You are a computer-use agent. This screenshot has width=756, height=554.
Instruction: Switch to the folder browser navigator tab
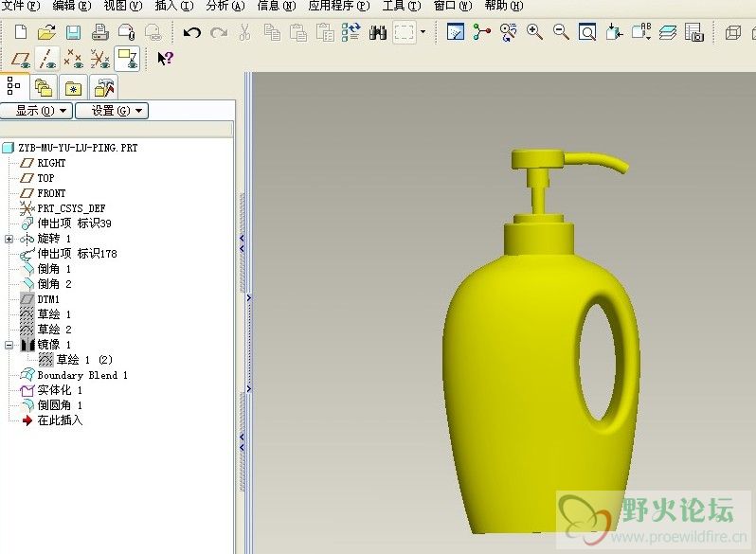[x=43, y=88]
